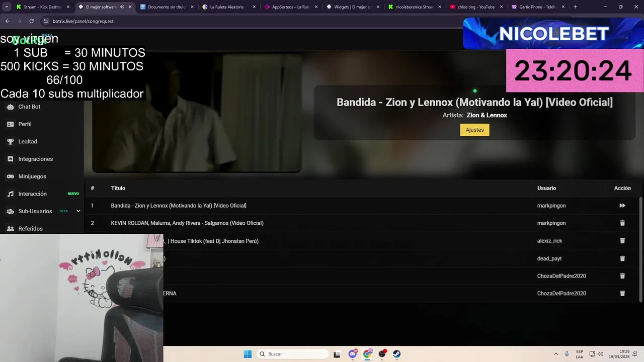Click the Chat Bot sidebar icon
This screenshot has width=644, height=362.
(10, 107)
